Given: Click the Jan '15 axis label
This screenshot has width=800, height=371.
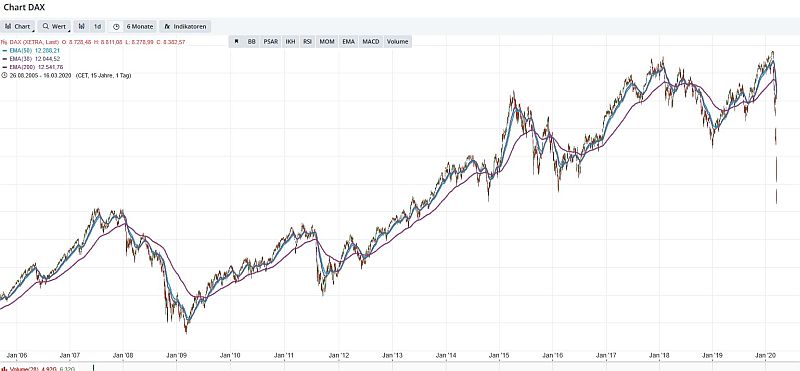Looking at the screenshot, I should click(x=498, y=355).
